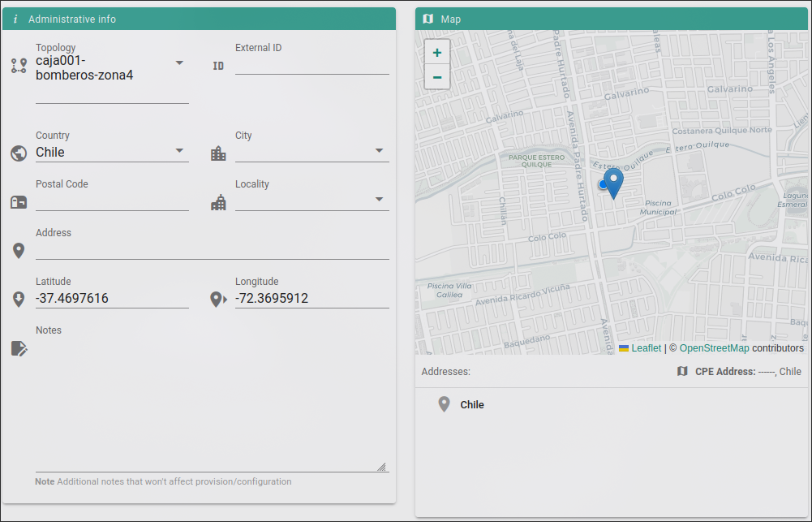Click the Parque Estero Quilque label
Screen dimensions: 812x522
pos(536,161)
